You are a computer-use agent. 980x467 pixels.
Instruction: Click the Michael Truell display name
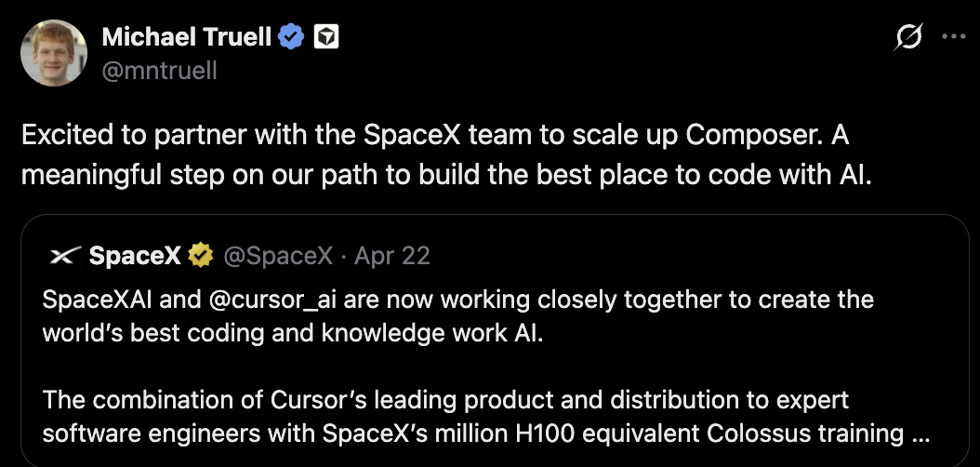(x=186, y=37)
